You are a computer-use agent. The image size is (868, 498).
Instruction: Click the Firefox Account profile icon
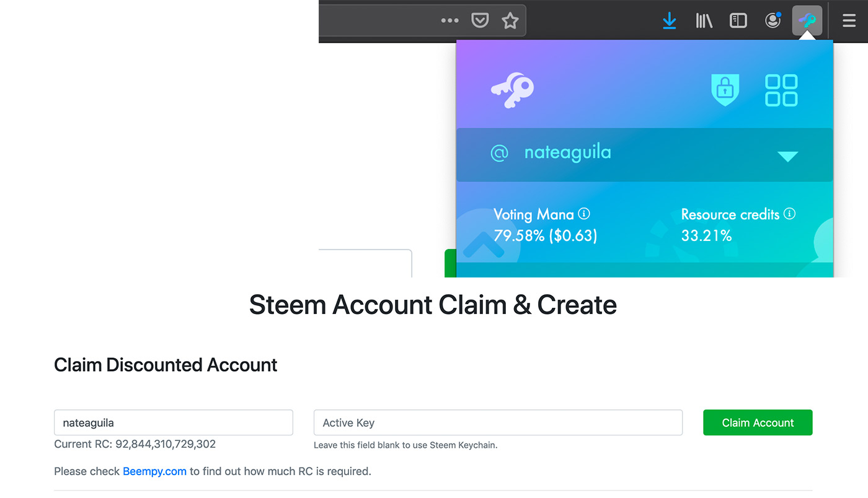coord(773,20)
